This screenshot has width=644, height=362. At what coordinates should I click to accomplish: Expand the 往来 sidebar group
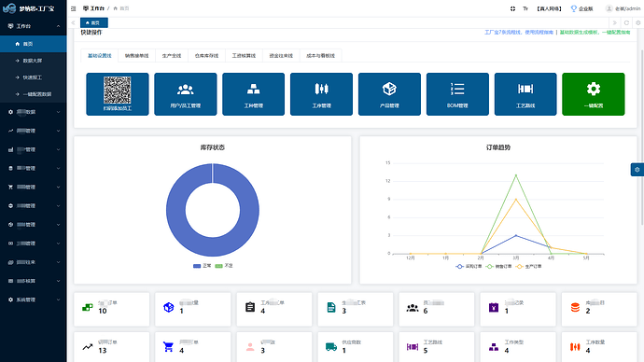(34, 262)
